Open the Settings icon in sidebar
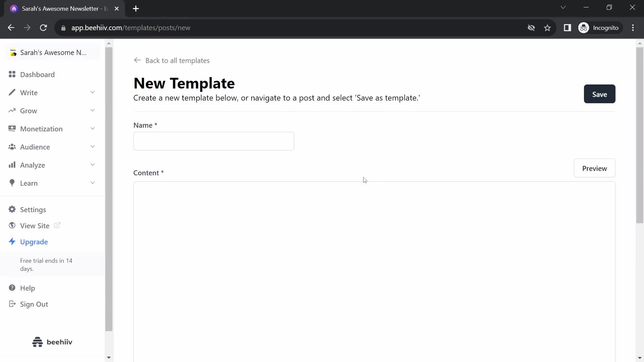This screenshot has height=362, width=644. coord(12,209)
